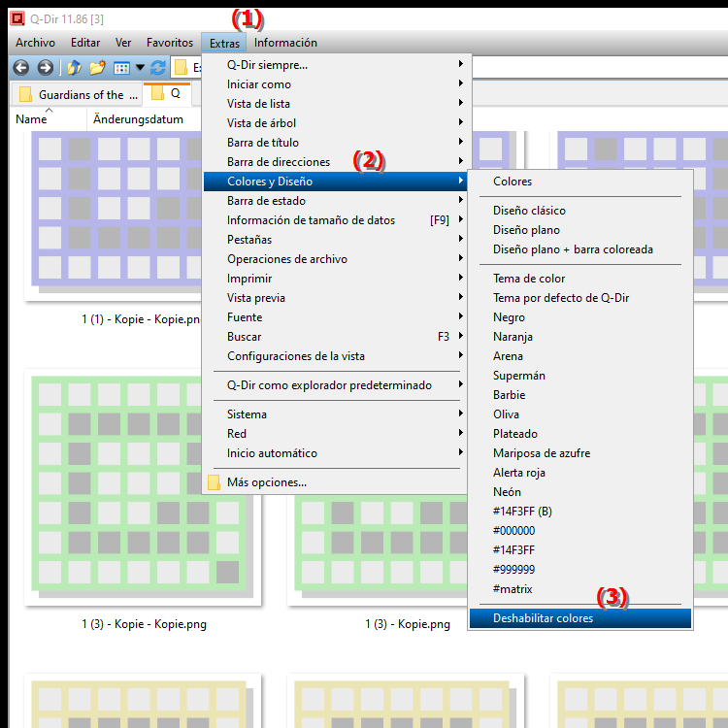Open Configuraciones de la vista submenu
728x728 pixels.
point(334,356)
